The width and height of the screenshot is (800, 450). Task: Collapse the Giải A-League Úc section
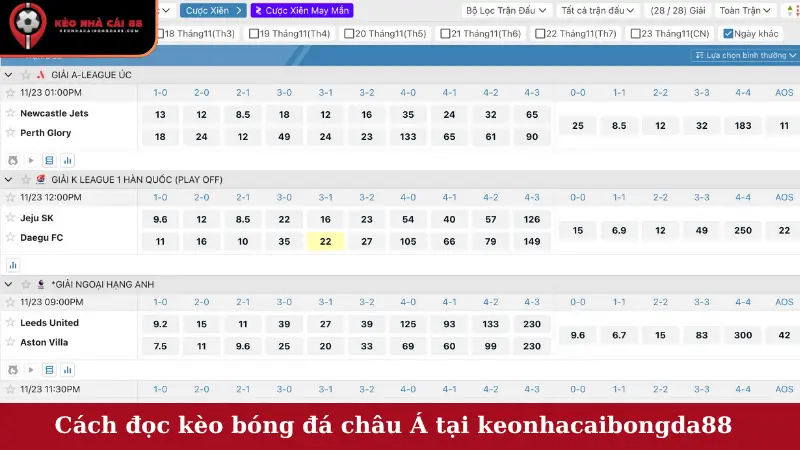9,75
